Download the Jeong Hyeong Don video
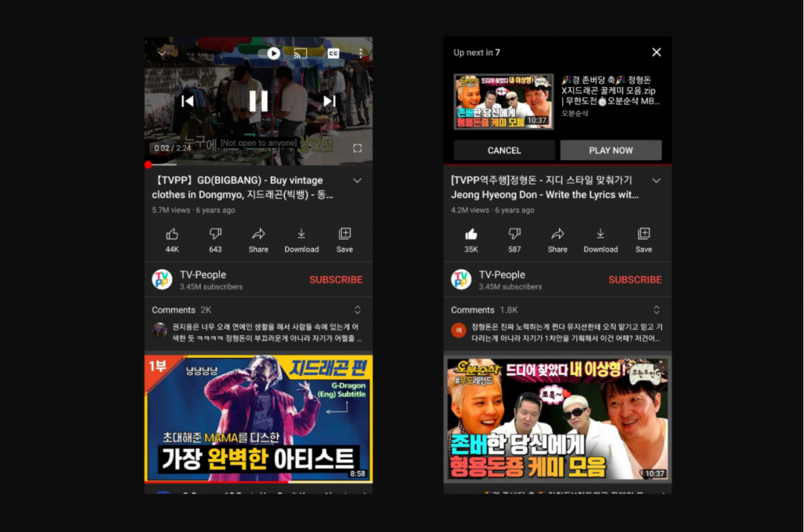 point(601,240)
